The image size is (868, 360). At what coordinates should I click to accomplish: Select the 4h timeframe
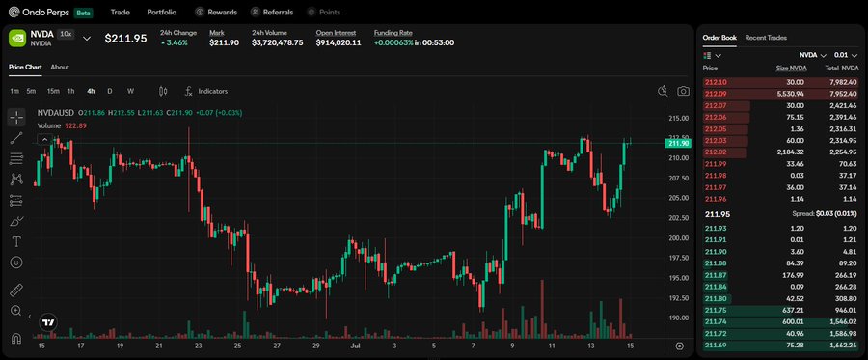click(91, 91)
